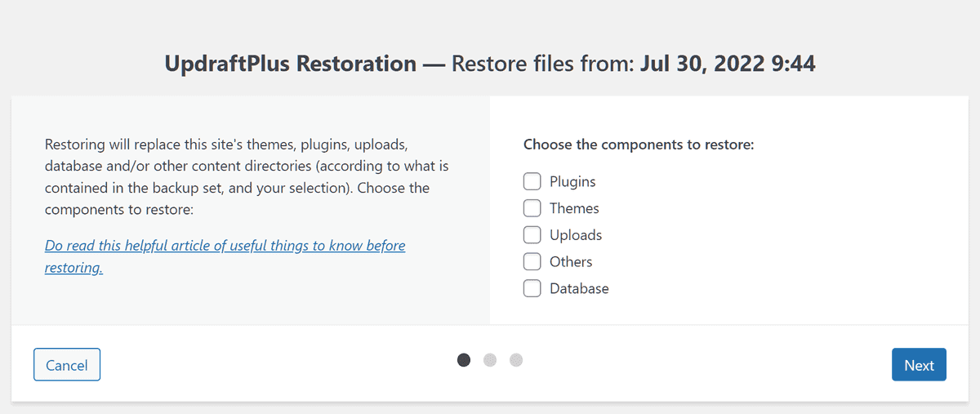Click the 'Restoring will replace' description paragraph
This screenshot has height=414, width=980.
click(x=247, y=177)
